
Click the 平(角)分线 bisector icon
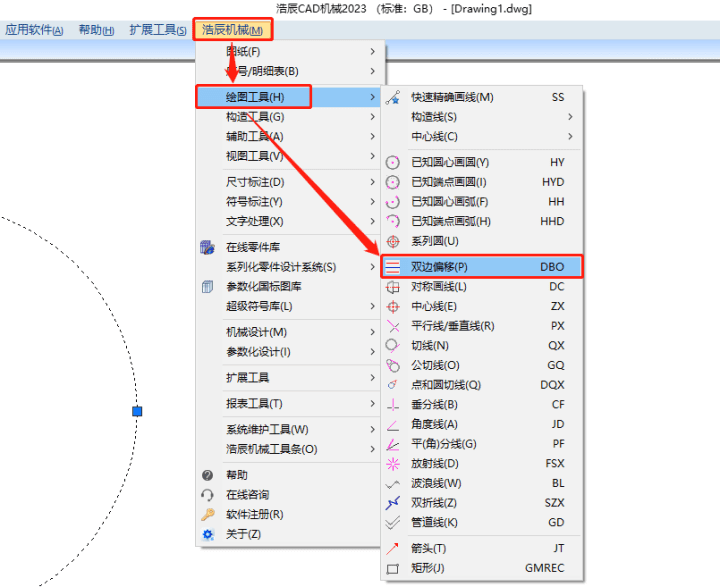[x=393, y=444]
